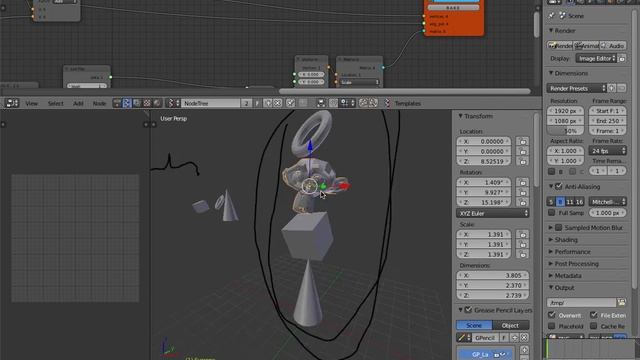Click the lock icon beside Rotation X

522,182
